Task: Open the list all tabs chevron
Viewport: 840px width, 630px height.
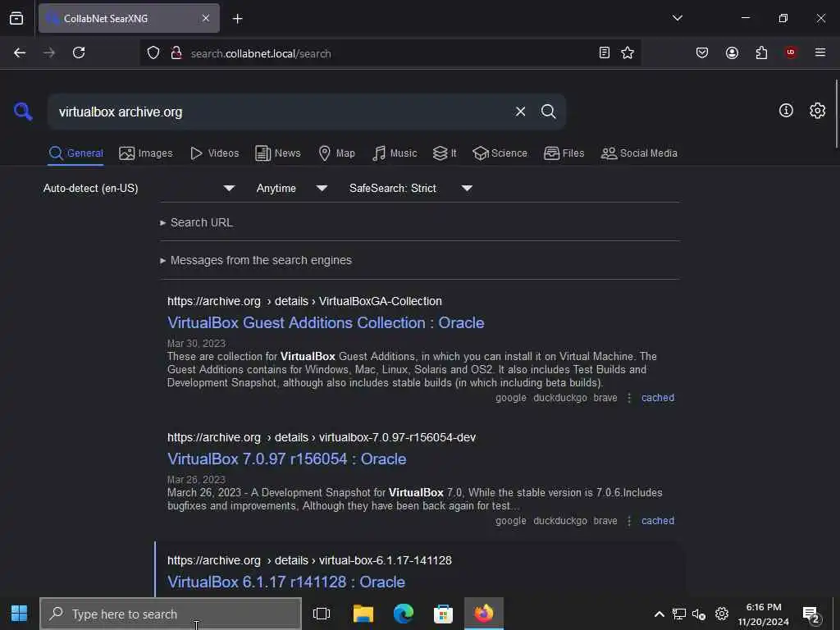Action: (x=677, y=18)
